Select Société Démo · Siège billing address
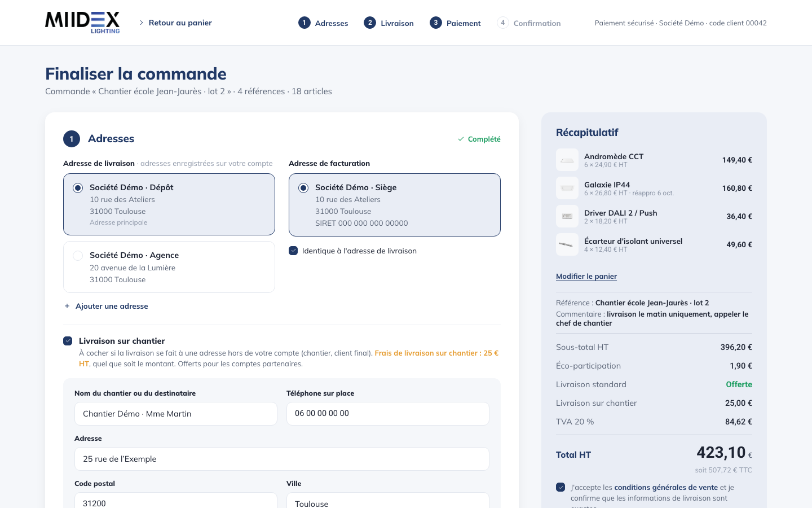This screenshot has height=508, width=812. pyautogui.click(x=395, y=205)
